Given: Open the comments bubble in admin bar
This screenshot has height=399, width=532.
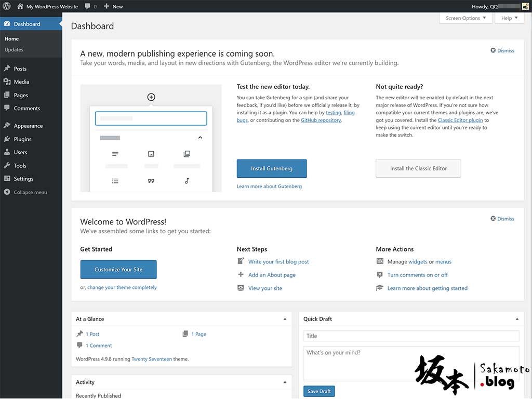Looking at the screenshot, I should click(x=87, y=6).
